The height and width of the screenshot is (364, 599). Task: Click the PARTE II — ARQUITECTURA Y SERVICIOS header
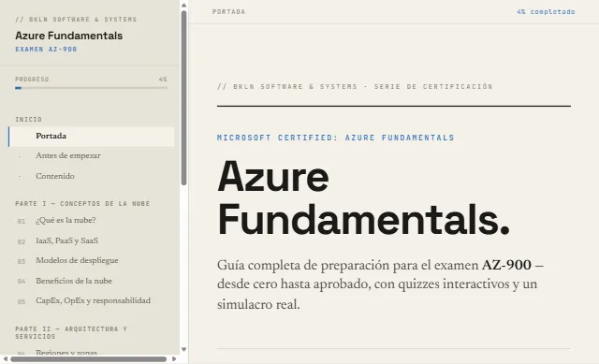pos(71,332)
